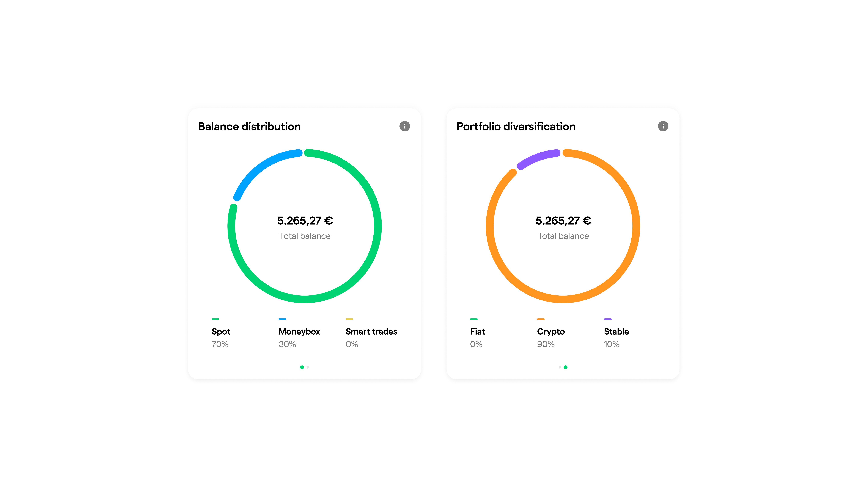Click the yellow Smart trades legend marker
868x488 pixels.
tap(349, 319)
